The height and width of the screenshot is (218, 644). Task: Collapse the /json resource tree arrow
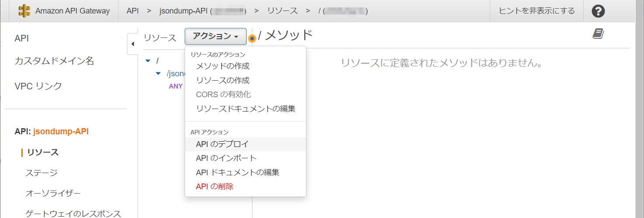tap(158, 74)
